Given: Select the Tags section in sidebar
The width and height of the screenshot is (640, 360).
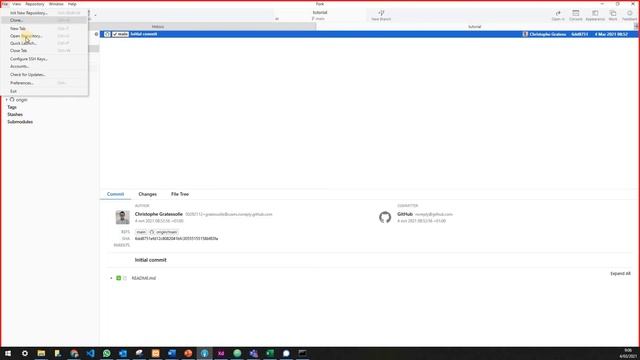Looking at the screenshot, I should click(12, 107).
